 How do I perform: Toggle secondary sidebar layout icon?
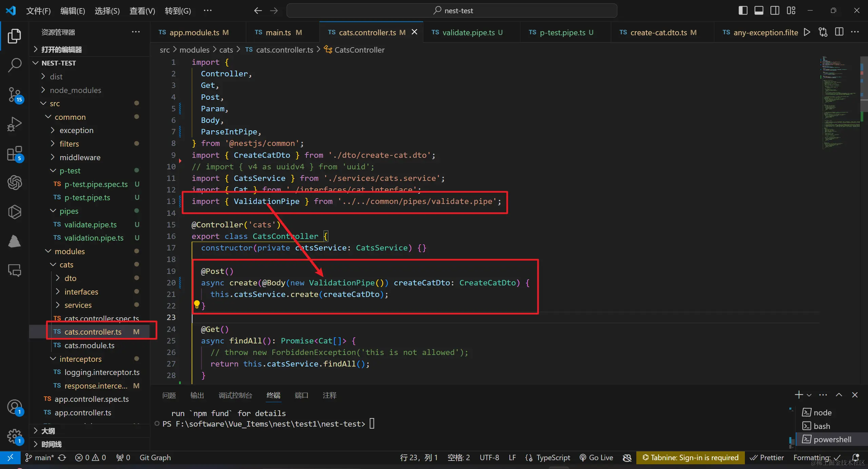pyautogui.click(x=775, y=11)
